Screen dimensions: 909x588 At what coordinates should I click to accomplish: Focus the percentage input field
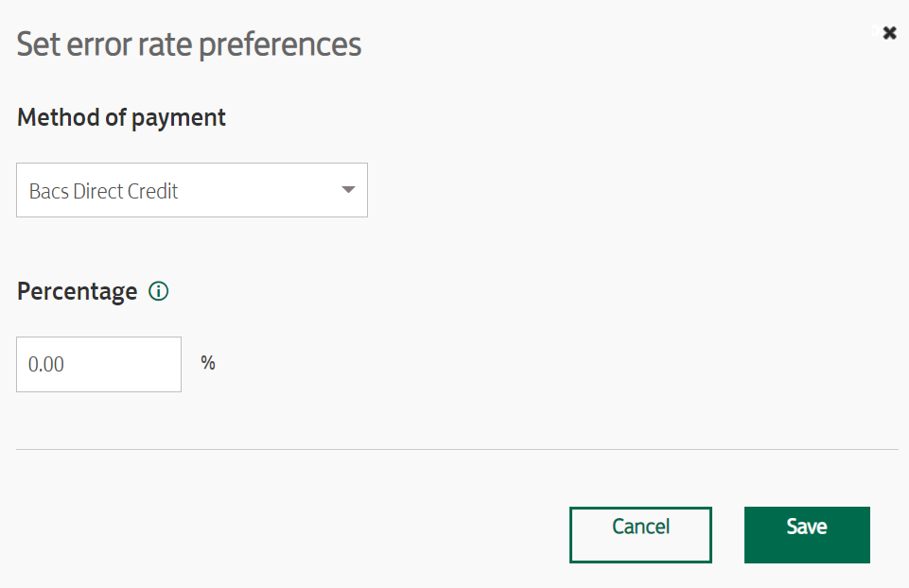click(x=98, y=364)
